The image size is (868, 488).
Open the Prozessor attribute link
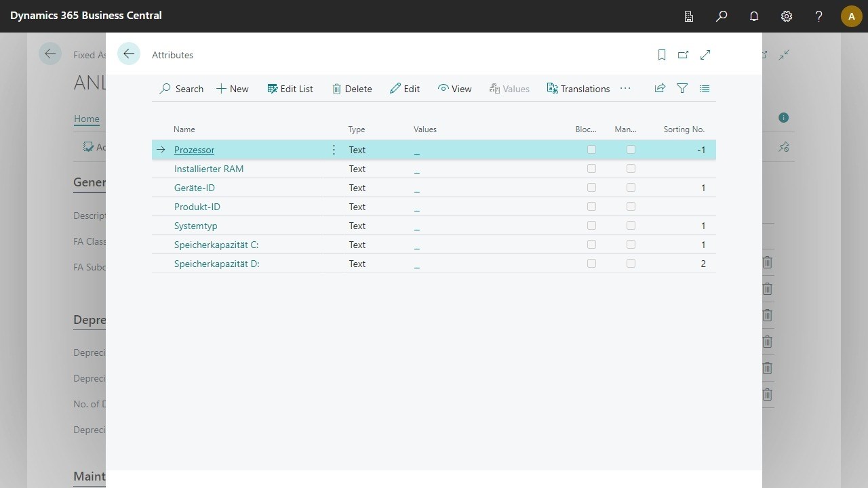pos(194,149)
